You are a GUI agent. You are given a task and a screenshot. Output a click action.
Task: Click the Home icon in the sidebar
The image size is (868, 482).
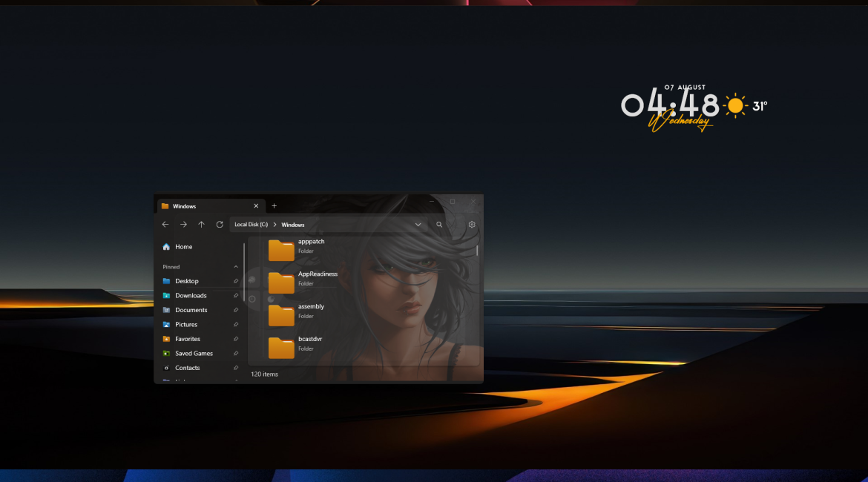coord(166,246)
